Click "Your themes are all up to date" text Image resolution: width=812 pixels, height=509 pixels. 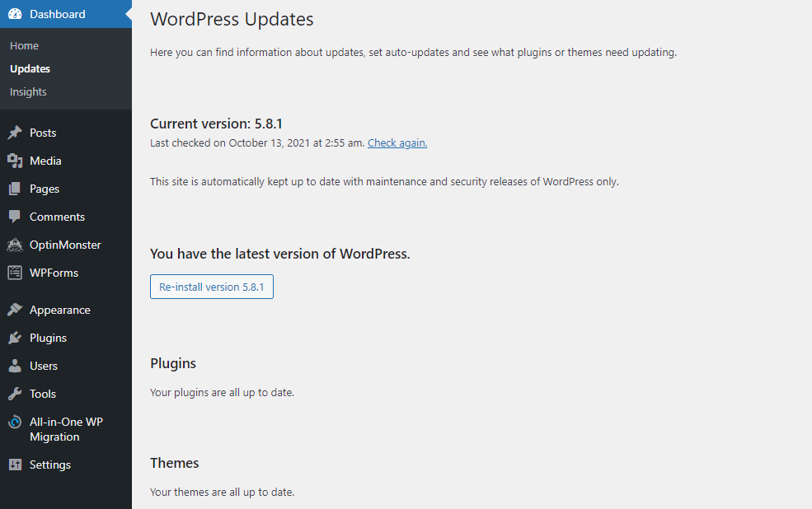pyautogui.click(x=222, y=492)
